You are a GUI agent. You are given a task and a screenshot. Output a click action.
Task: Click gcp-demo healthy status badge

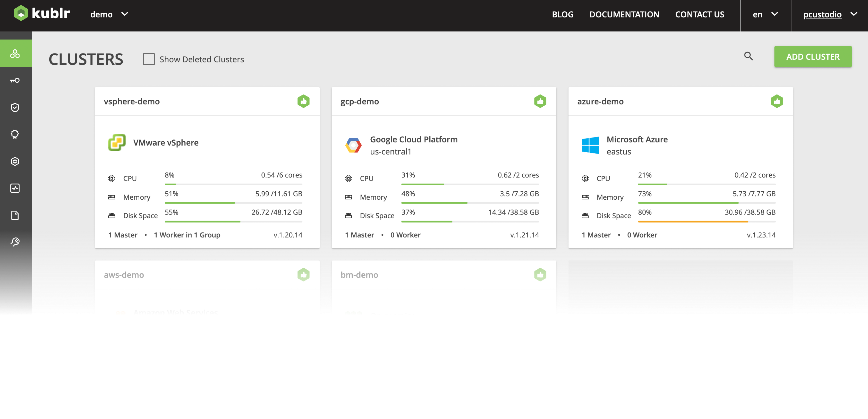point(540,101)
